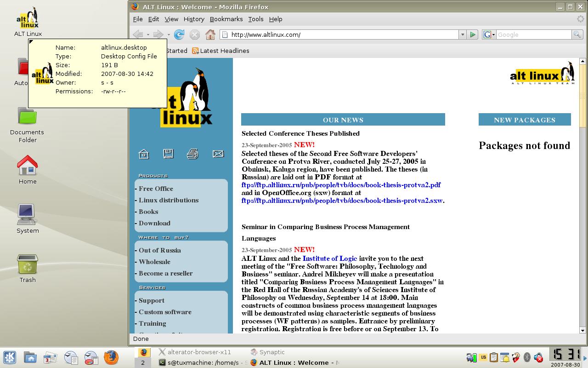Screen dimensions: 588x368
Task: Open the Trash desktop icon
Action: (x=28, y=269)
